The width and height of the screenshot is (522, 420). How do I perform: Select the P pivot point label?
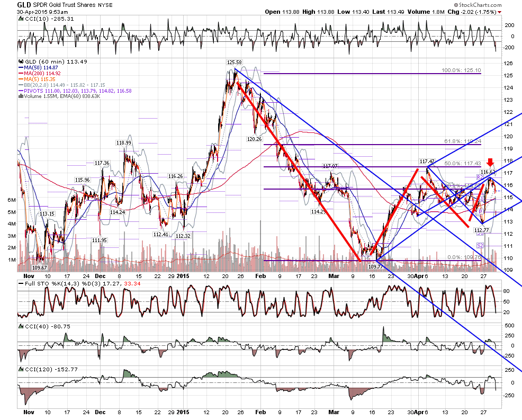point(480,212)
